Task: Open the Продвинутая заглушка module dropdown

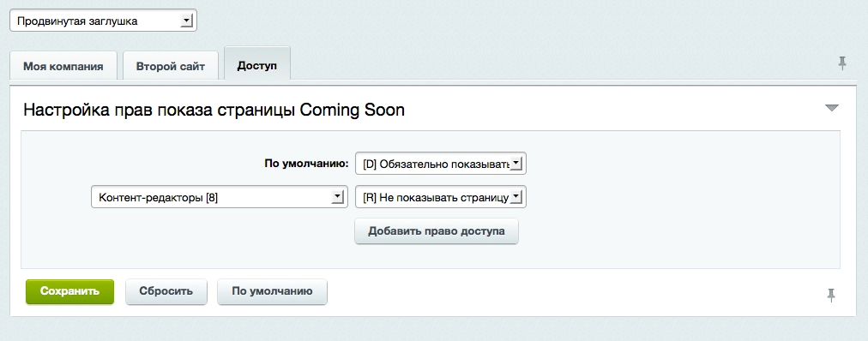Action: [103, 21]
